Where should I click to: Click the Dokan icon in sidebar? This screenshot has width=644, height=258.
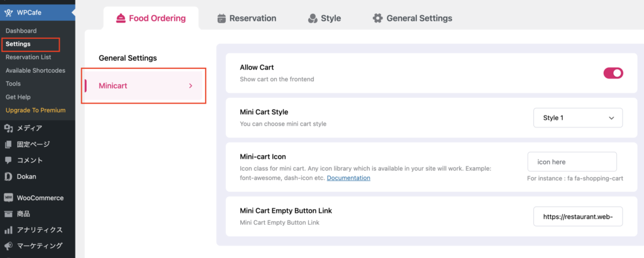point(8,176)
